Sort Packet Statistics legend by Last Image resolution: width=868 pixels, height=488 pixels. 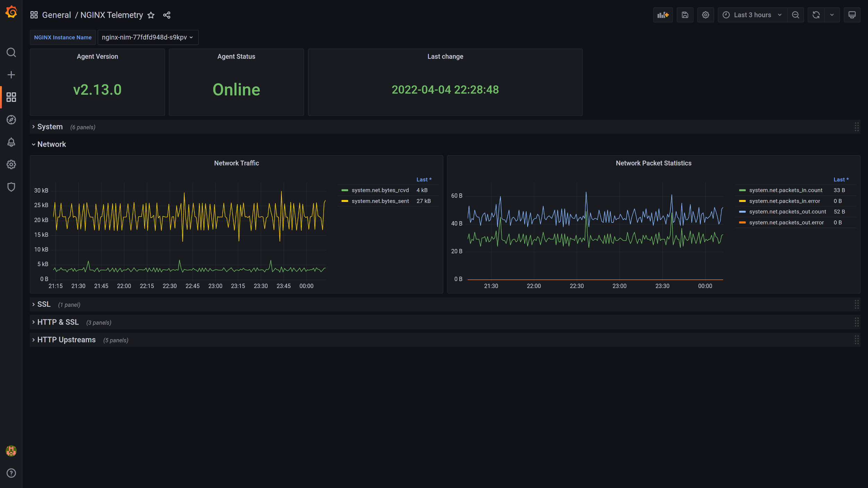[841, 179]
